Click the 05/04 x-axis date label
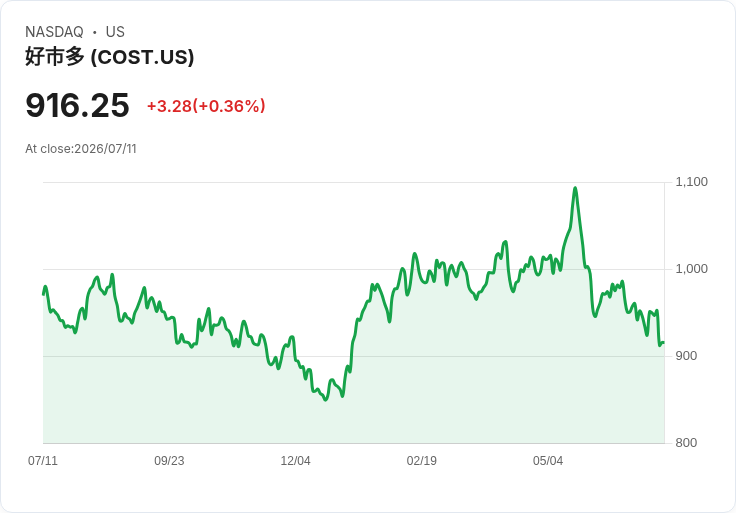This screenshot has width=736, height=513. (x=548, y=460)
